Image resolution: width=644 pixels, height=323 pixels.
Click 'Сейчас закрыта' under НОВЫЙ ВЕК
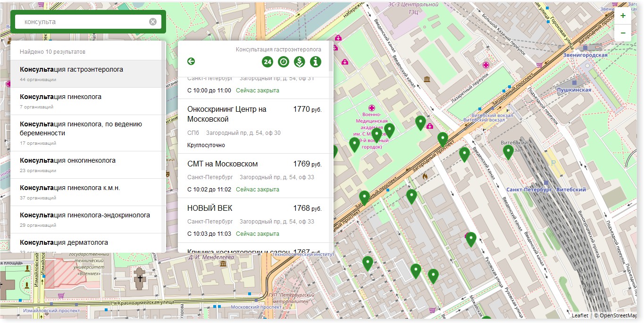point(258,234)
